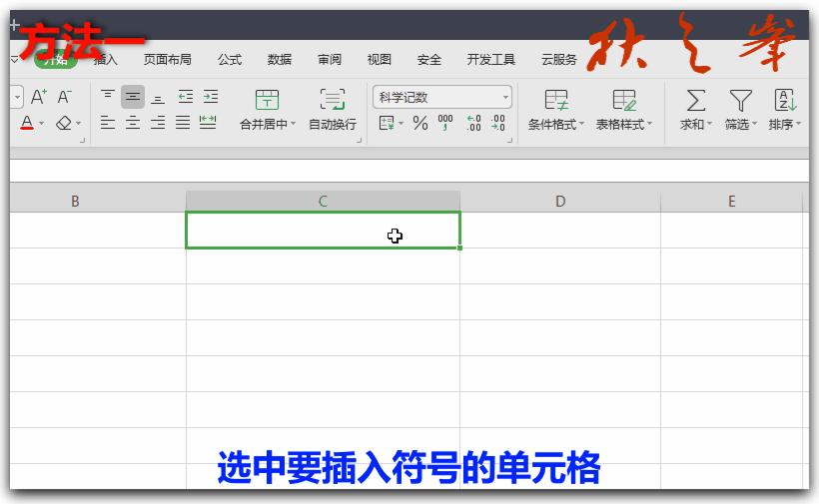819x504 pixels.
Task: Apply distributed alignment
Action: pyautogui.click(x=208, y=123)
